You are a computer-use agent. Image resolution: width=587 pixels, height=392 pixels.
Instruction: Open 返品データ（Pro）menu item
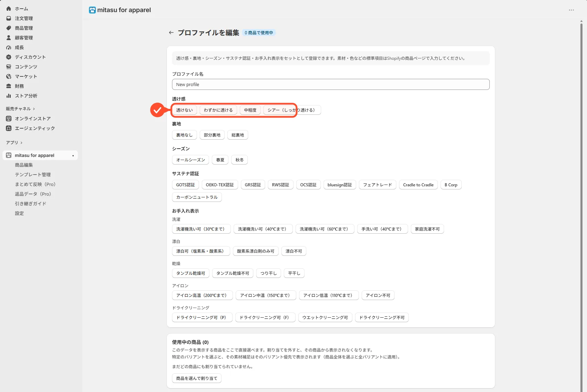point(33,194)
